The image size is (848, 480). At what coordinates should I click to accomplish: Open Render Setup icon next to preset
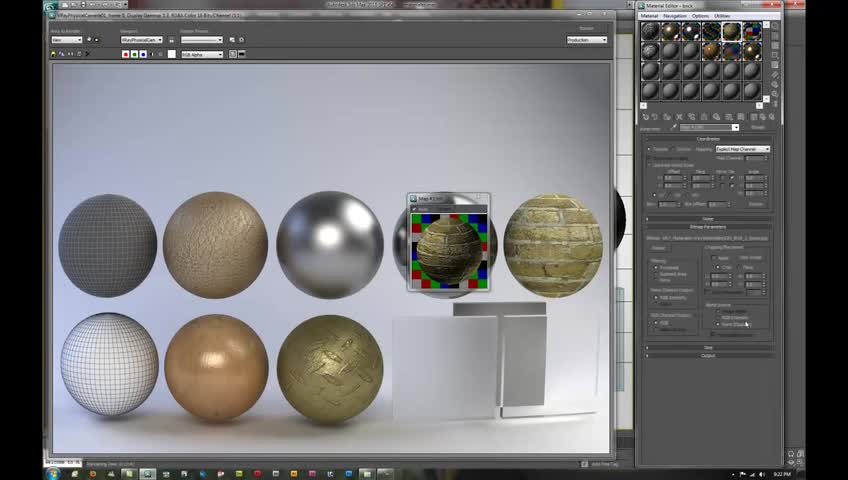(x=232, y=40)
